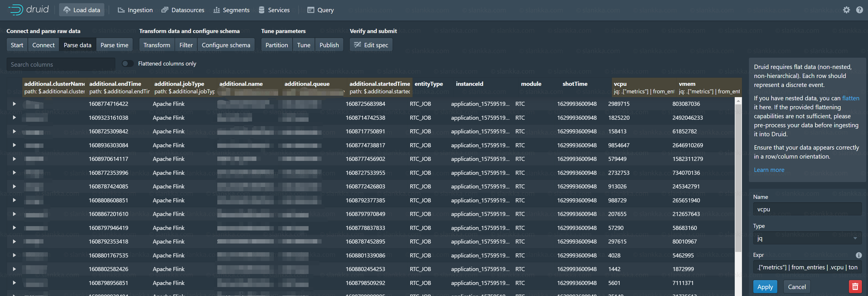Go to Publish step
The width and height of the screenshot is (868, 296).
point(329,45)
